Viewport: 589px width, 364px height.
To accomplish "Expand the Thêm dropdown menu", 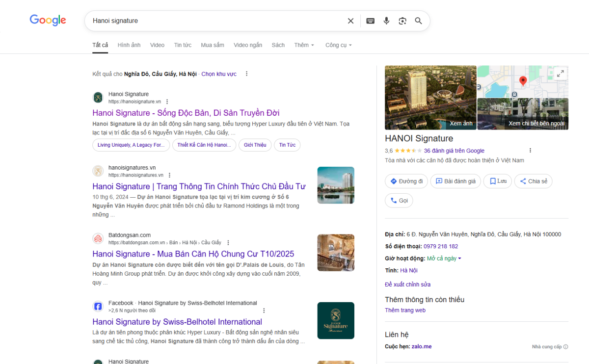I will pyautogui.click(x=304, y=45).
